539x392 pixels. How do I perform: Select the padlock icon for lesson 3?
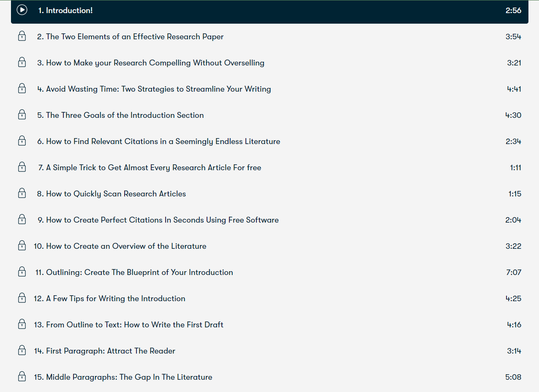click(x=22, y=63)
